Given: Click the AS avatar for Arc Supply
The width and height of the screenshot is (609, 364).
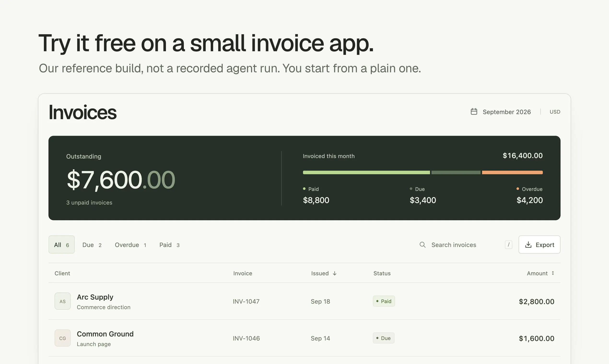Looking at the screenshot, I should (x=63, y=301).
